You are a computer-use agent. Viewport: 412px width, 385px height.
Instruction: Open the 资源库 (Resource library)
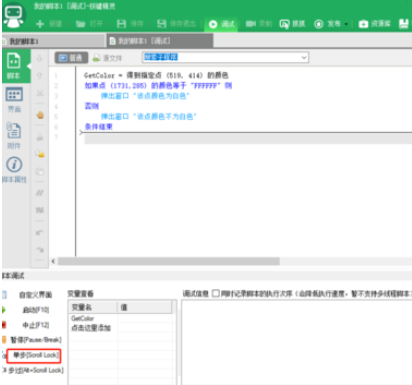tap(374, 24)
